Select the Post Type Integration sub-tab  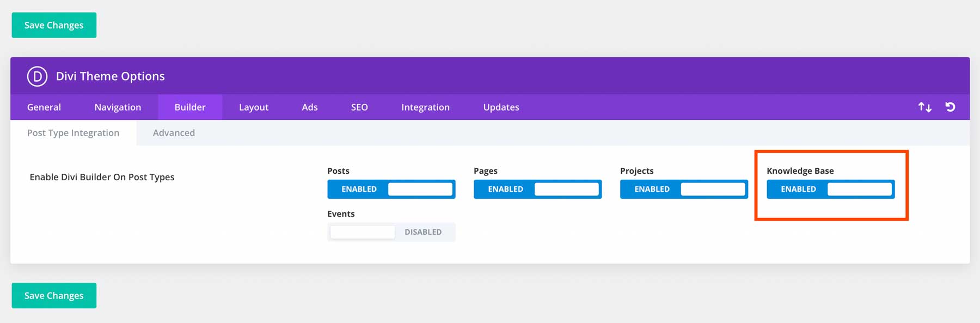pos(73,133)
